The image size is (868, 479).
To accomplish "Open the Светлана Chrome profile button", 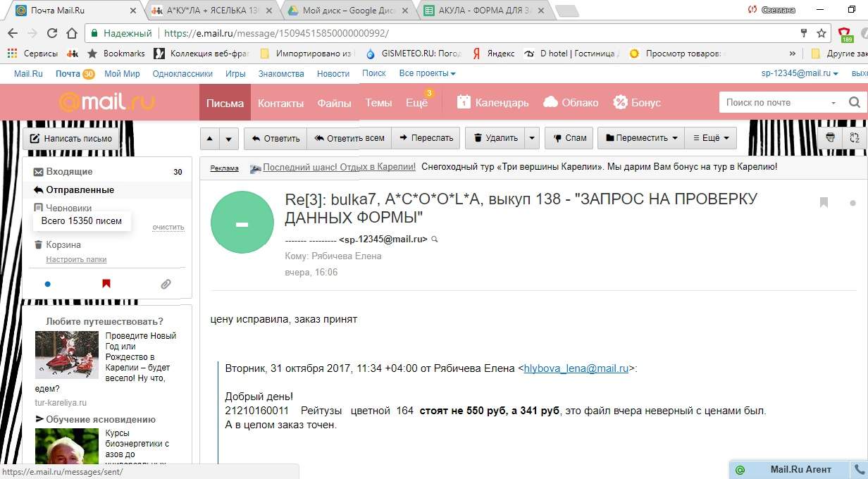I will coord(771,10).
